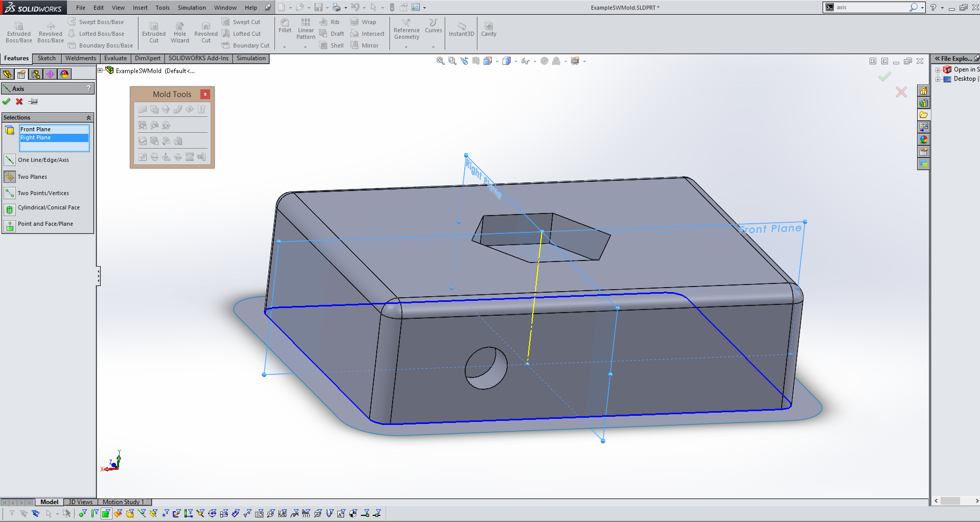
Task: Toggle the Filter Faces selection filter
Action: pyautogui.click(x=106, y=513)
